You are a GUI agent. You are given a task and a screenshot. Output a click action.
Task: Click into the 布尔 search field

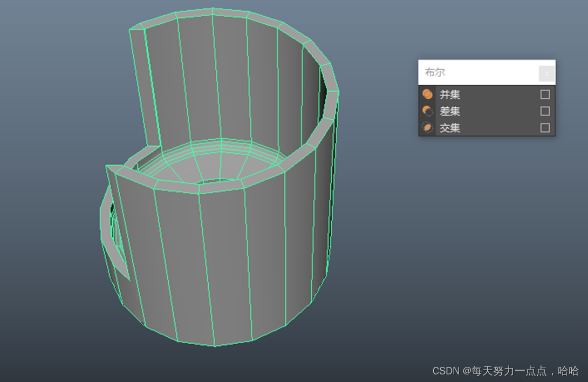pos(477,72)
